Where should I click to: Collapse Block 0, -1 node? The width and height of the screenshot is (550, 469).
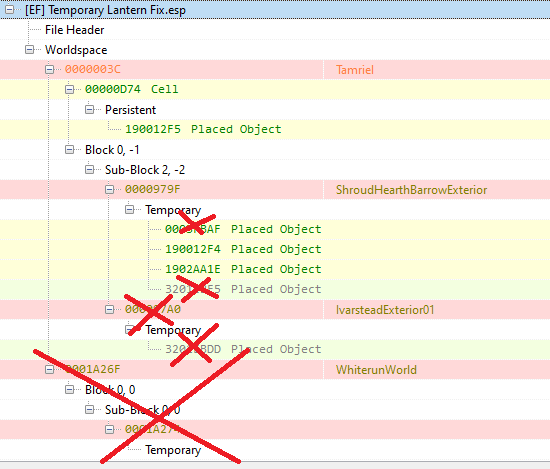69,150
